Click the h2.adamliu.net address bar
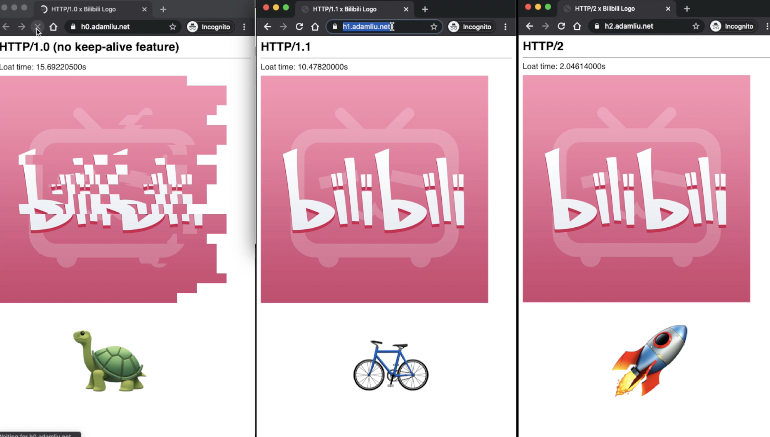 coord(646,26)
